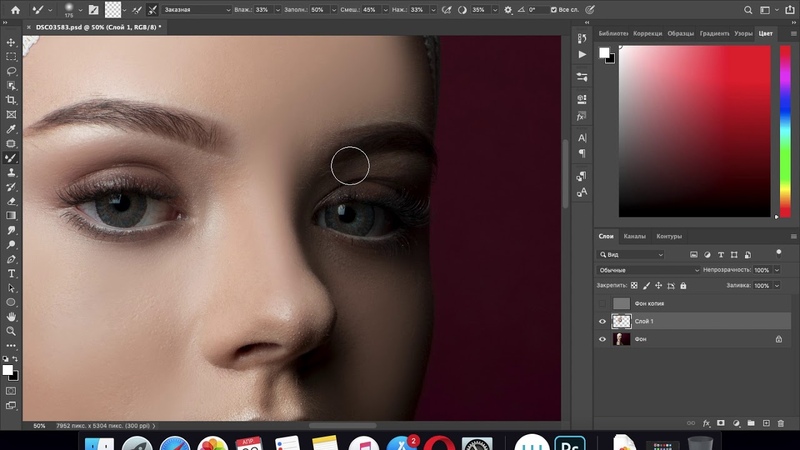Viewport: 800px width, 450px height.
Task: Hide the Слой 1 layer
Action: pyautogui.click(x=602, y=321)
